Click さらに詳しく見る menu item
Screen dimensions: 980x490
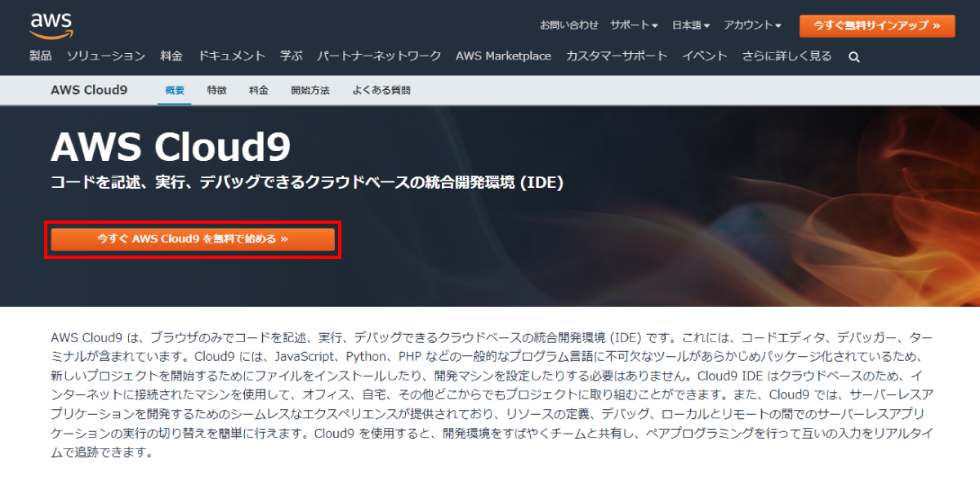pyautogui.click(x=787, y=56)
